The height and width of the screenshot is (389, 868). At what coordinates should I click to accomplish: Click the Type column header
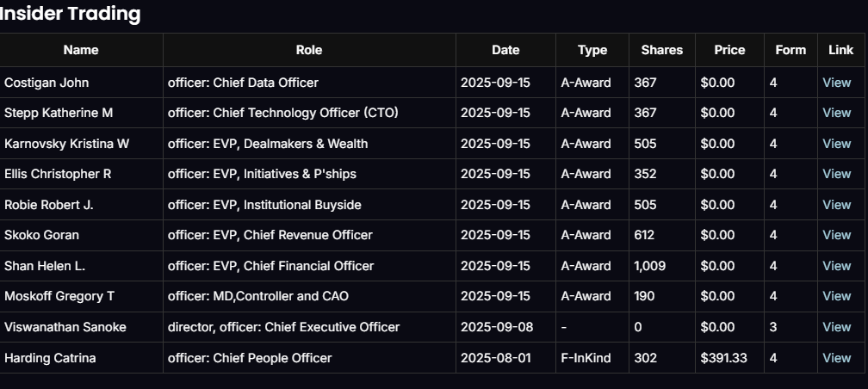pyautogui.click(x=592, y=50)
